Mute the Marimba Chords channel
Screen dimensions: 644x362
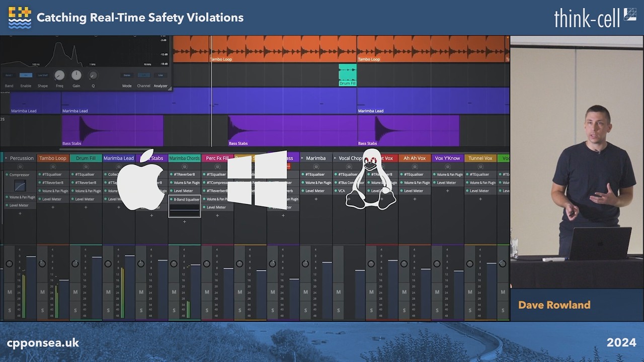coord(174,292)
